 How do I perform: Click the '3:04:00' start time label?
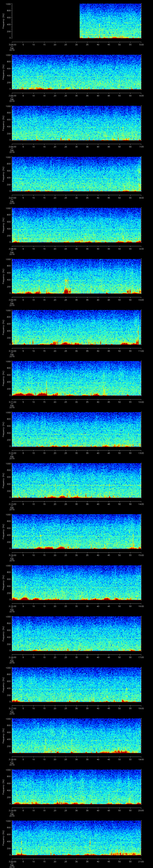point(12,44)
